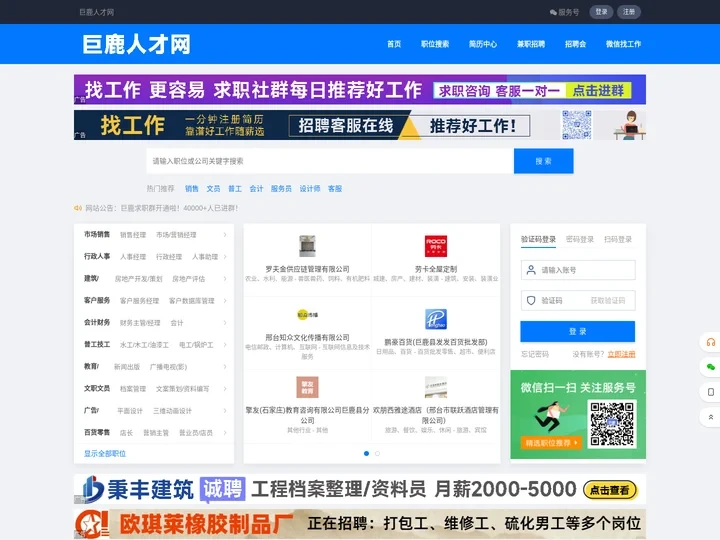Click the headset customer service icon
This screenshot has width=720, height=540.
tap(711, 342)
